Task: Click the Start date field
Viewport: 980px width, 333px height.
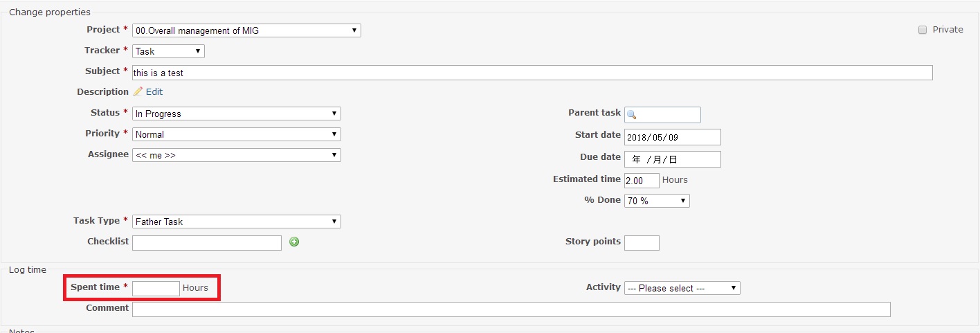Action: pos(673,137)
